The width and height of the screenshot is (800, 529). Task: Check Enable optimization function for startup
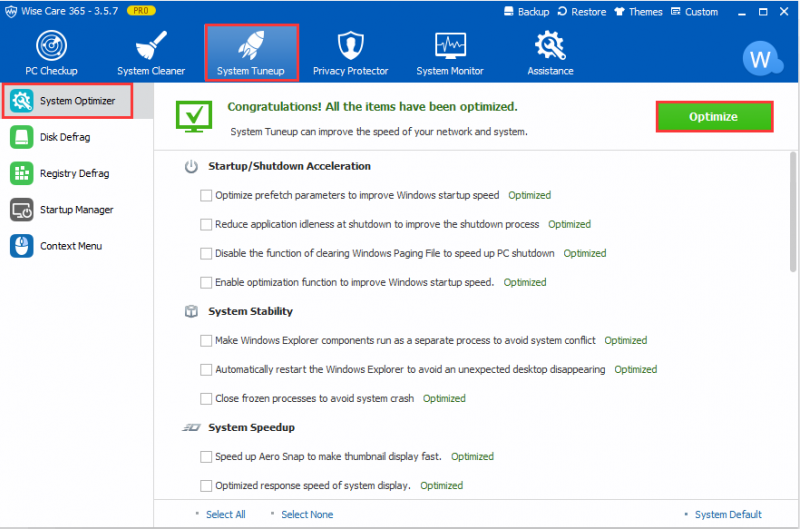pos(206,283)
